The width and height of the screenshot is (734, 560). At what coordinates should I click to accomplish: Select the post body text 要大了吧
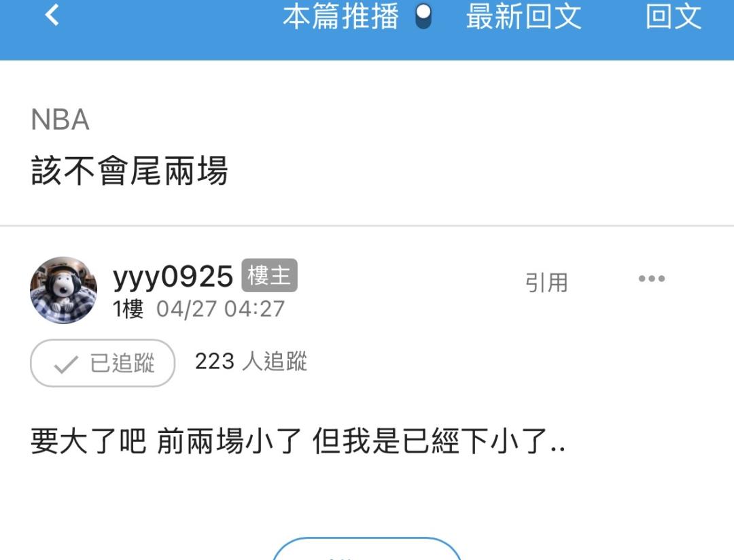[88, 441]
